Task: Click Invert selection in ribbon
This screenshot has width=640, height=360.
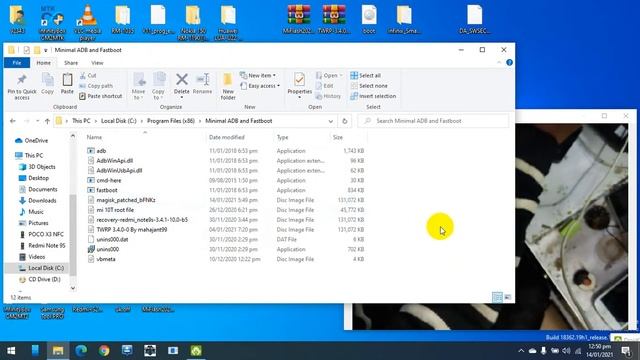Action: [373, 96]
